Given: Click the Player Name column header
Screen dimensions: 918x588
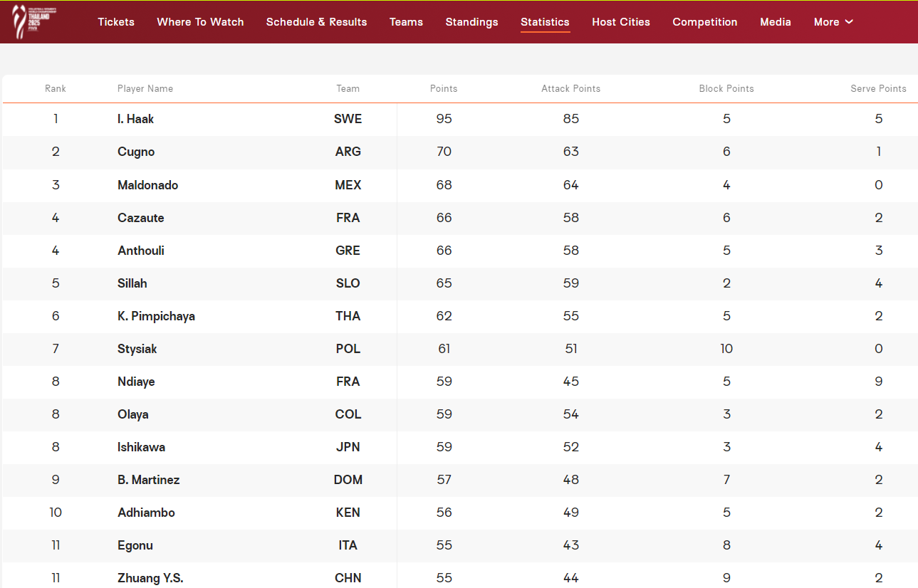Looking at the screenshot, I should click(x=145, y=89).
